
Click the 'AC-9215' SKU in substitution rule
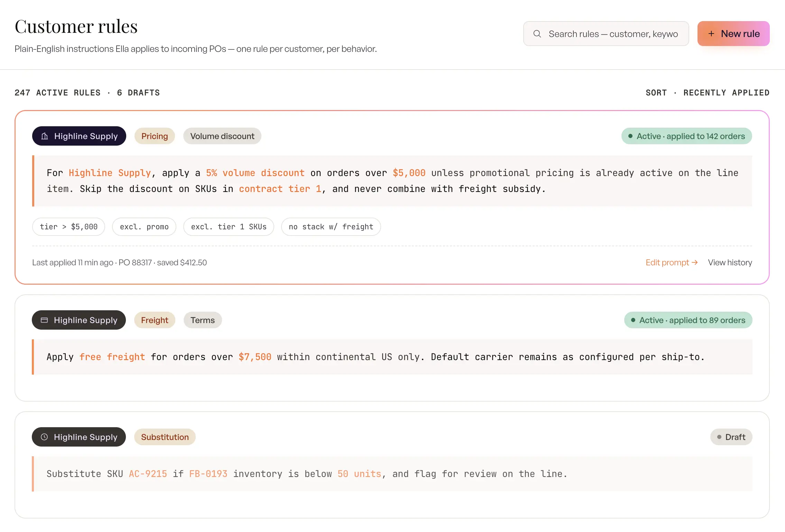(x=148, y=474)
